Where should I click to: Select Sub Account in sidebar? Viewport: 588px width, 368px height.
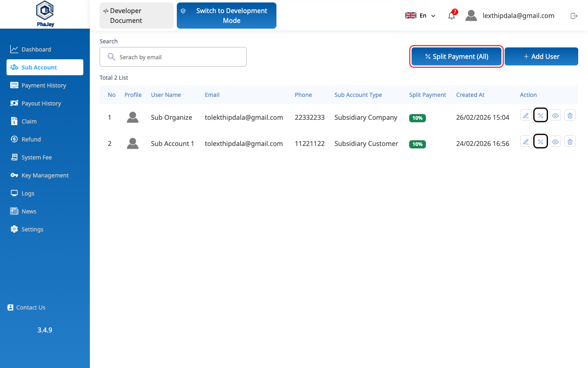45,67
